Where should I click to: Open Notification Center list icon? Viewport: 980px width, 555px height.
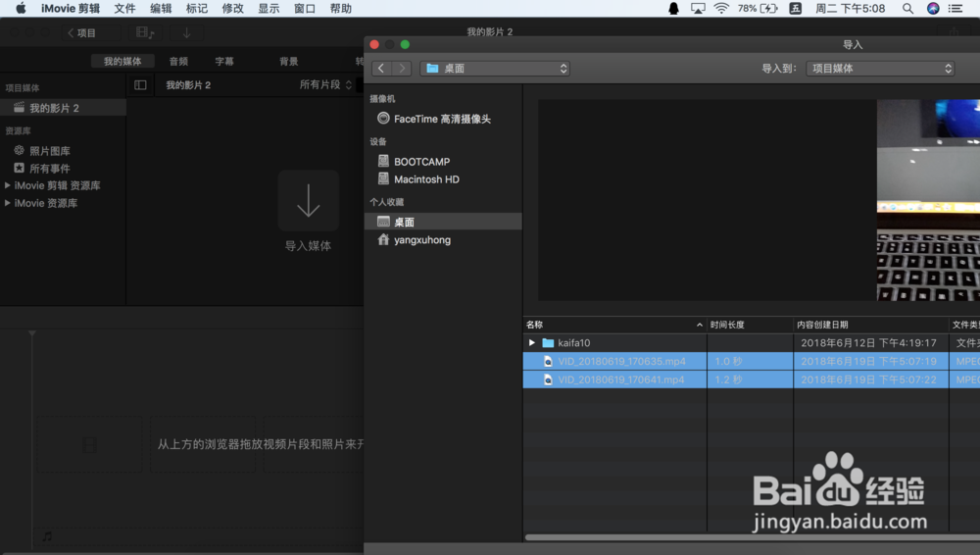(x=955, y=8)
